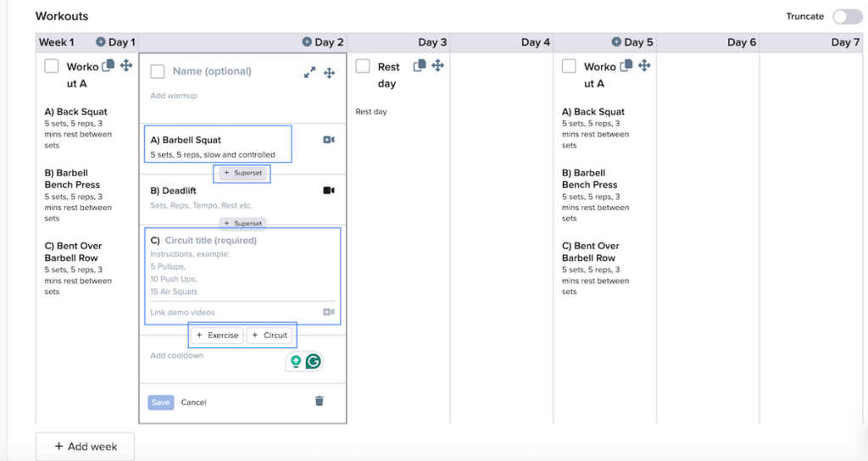Click Cancel in the workout editor

[x=193, y=403]
